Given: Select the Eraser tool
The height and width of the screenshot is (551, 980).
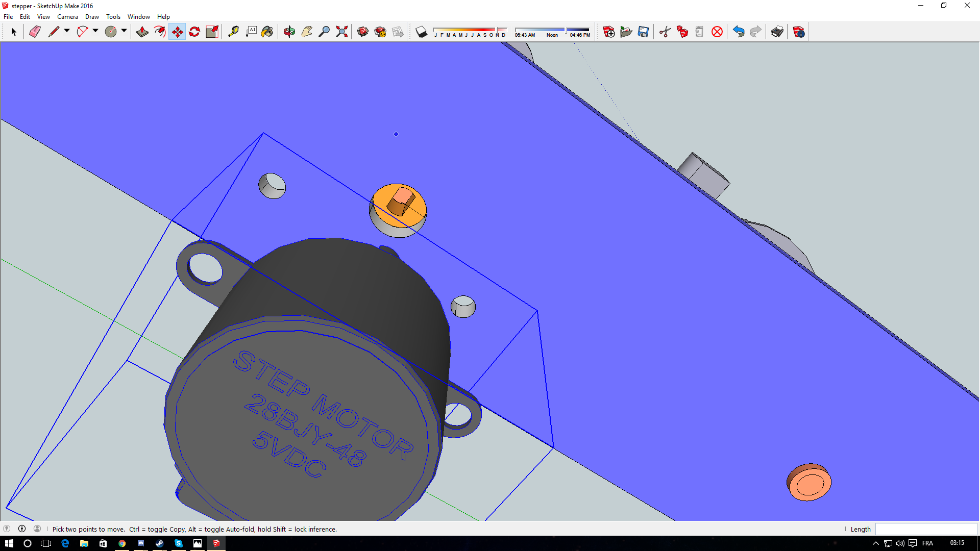Looking at the screenshot, I should click(35, 32).
